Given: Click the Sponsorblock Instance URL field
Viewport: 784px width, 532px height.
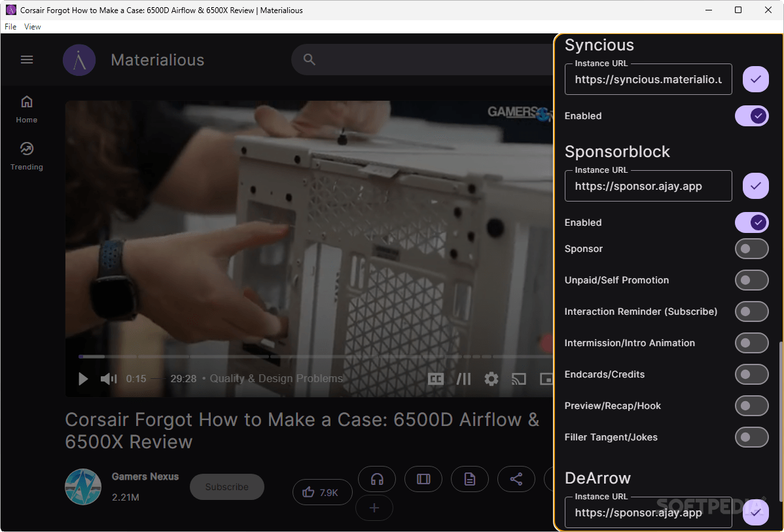Looking at the screenshot, I should click(x=648, y=186).
